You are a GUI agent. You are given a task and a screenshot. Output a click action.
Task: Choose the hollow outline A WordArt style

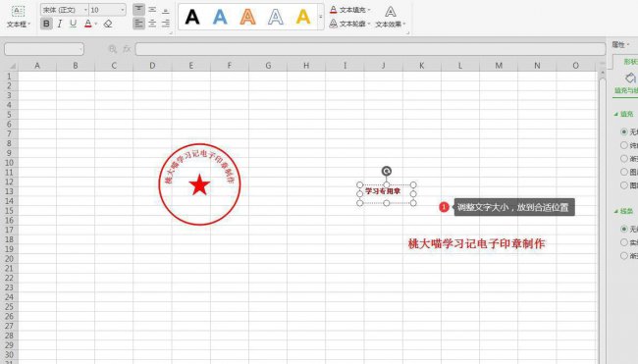click(x=276, y=17)
